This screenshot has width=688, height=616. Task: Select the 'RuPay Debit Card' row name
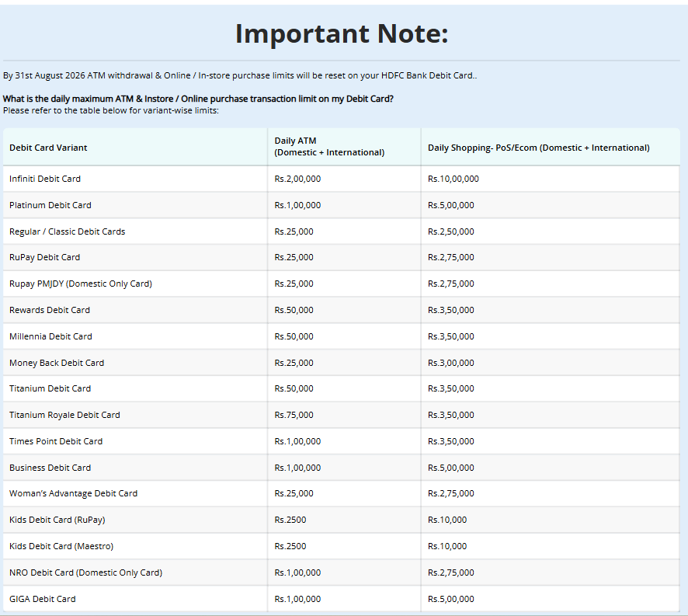(44, 257)
